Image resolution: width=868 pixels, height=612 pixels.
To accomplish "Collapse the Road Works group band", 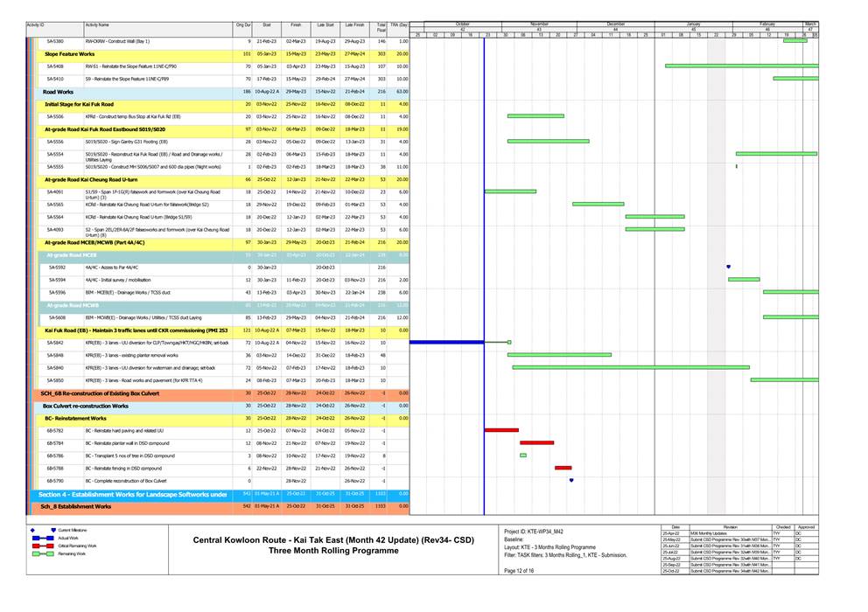I will 58,91.
